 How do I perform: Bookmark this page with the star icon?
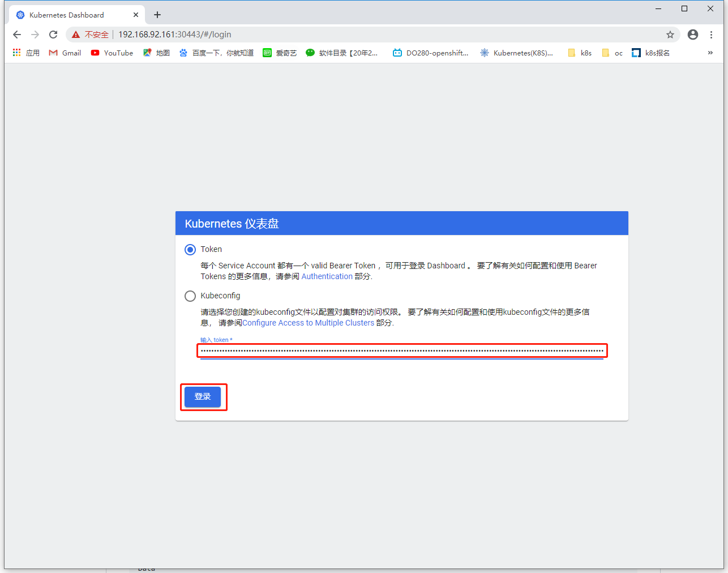tap(670, 35)
